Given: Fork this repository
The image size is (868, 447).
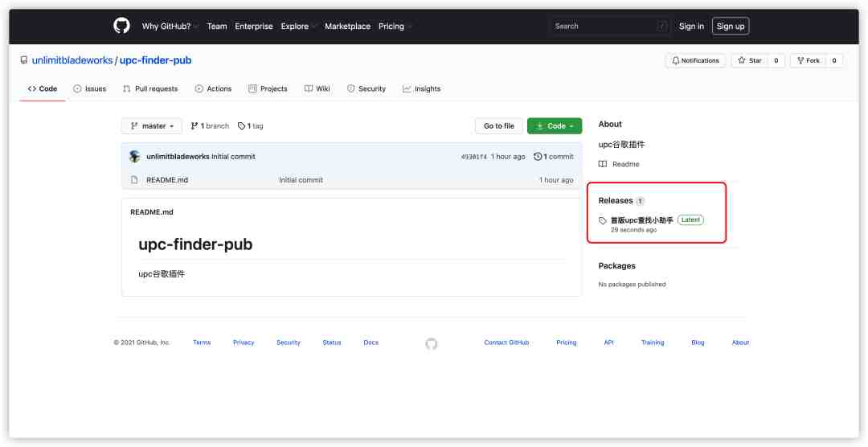Looking at the screenshot, I should point(808,60).
